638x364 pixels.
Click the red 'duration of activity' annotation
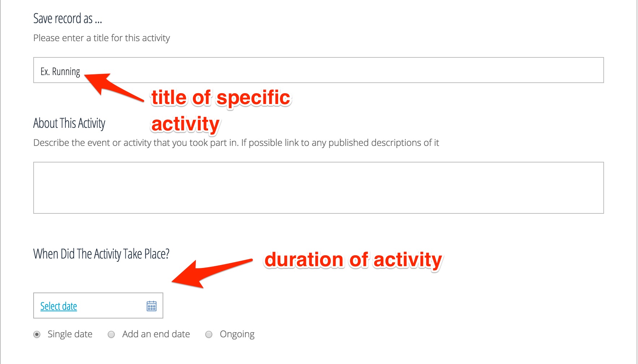tap(353, 260)
